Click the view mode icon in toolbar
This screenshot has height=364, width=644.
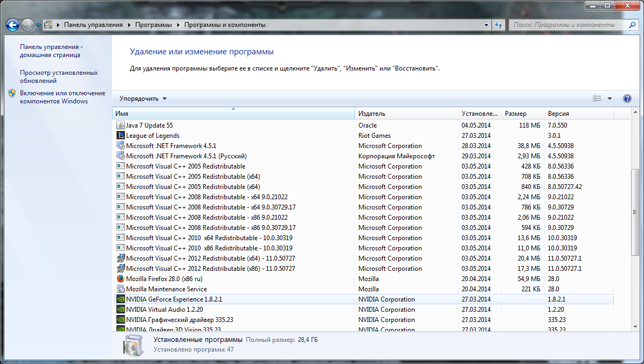pos(597,99)
